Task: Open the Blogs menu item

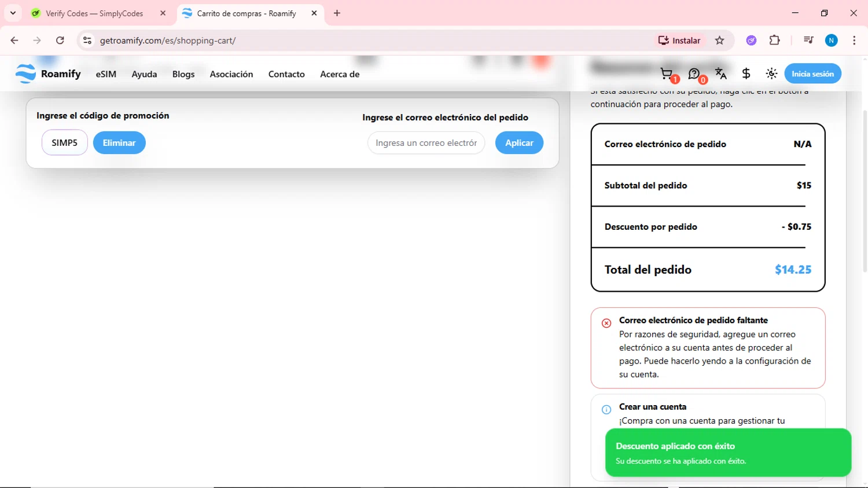Action: point(183,74)
